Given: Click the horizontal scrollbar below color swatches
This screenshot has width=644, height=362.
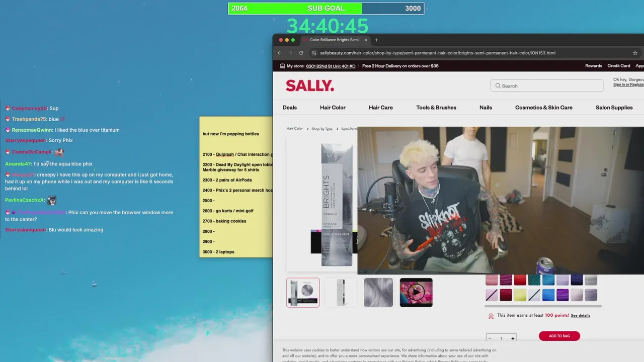Looking at the screenshot, I should click(x=543, y=306).
